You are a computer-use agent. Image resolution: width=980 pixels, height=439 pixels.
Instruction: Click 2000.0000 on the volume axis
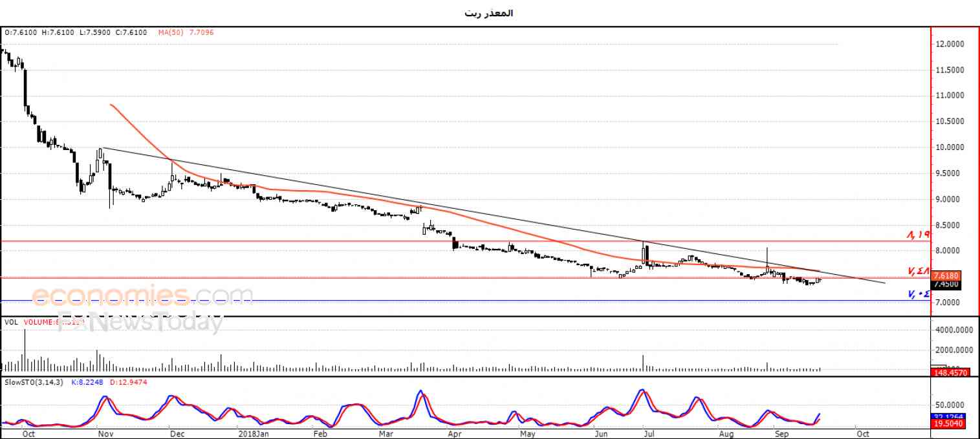[x=955, y=350]
